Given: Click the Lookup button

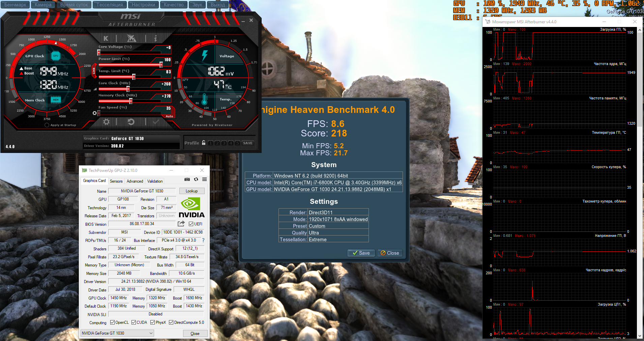Looking at the screenshot, I should pyautogui.click(x=192, y=191).
